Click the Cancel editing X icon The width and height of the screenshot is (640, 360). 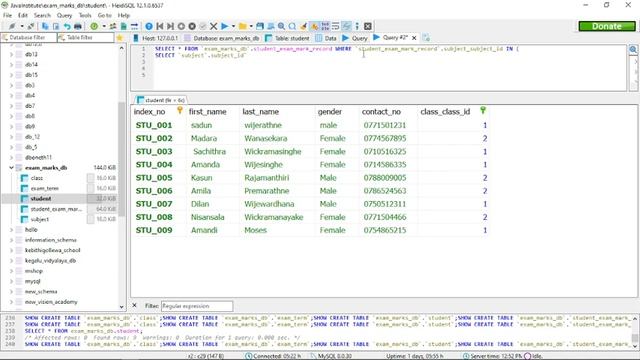click(213, 26)
